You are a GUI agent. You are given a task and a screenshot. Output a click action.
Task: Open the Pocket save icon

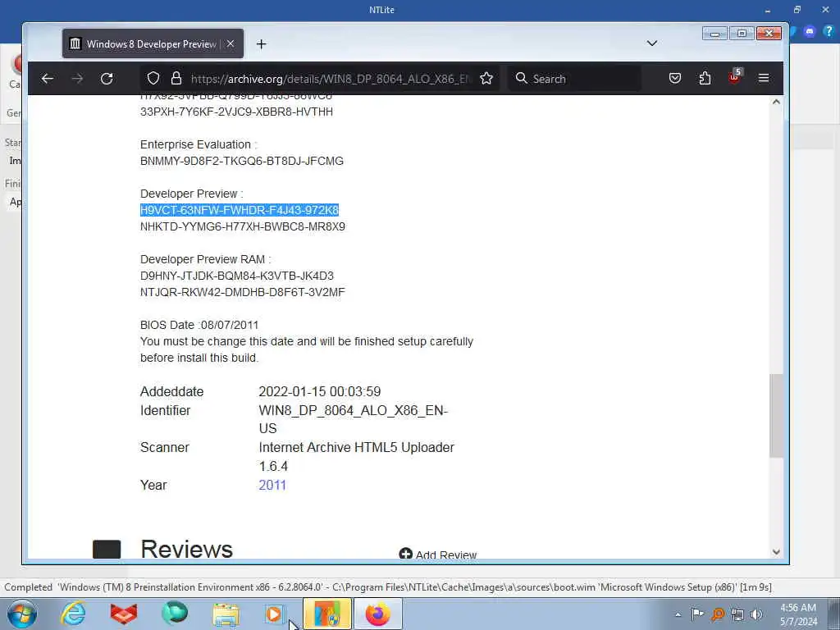(x=675, y=79)
